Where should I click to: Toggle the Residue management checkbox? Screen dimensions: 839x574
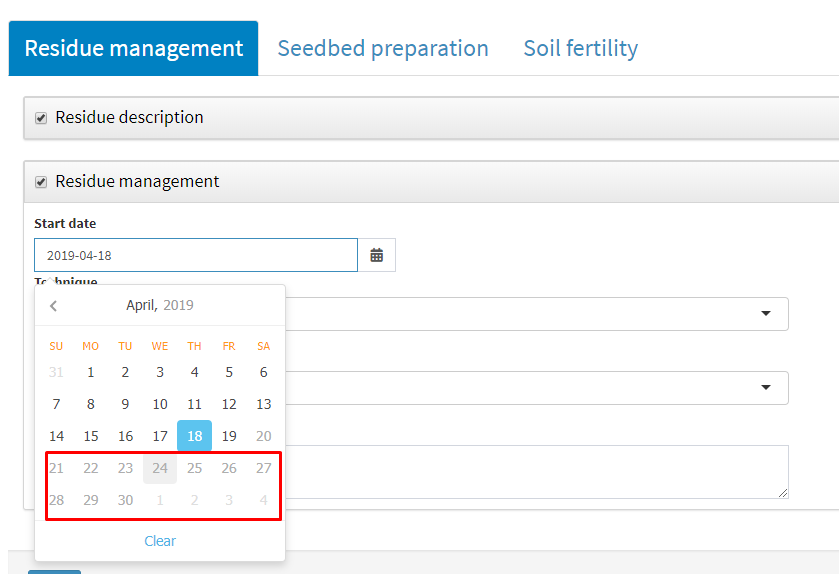pos(41,182)
